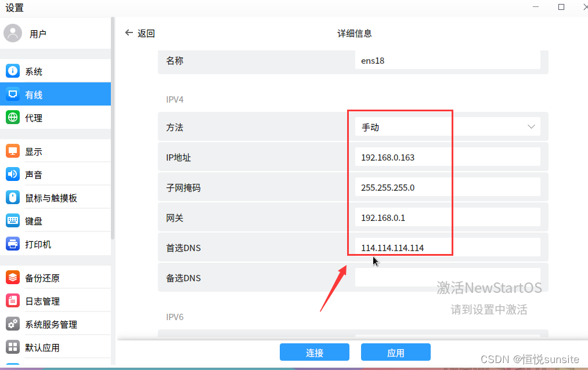Open 系统服务管理 label in sidebar
The image size is (588, 370).
51,324
